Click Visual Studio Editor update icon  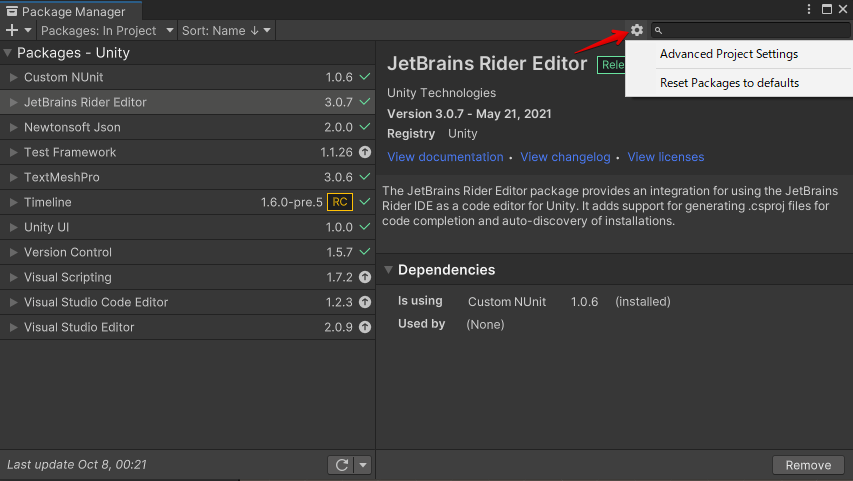point(365,328)
